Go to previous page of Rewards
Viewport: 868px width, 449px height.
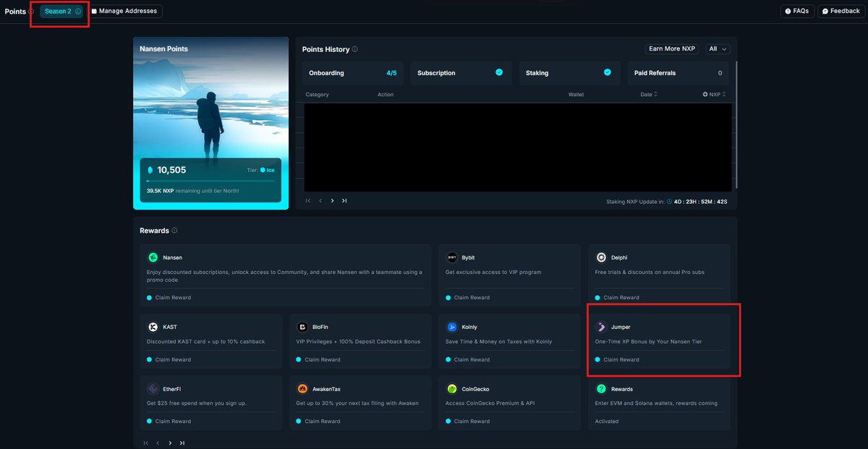click(x=158, y=443)
